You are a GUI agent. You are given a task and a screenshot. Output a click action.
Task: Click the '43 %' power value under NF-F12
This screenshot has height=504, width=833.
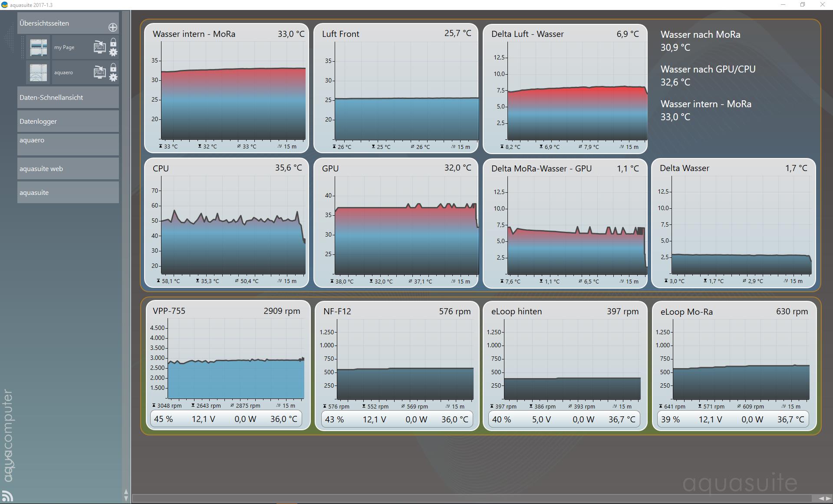pyautogui.click(x=334, y=420)
